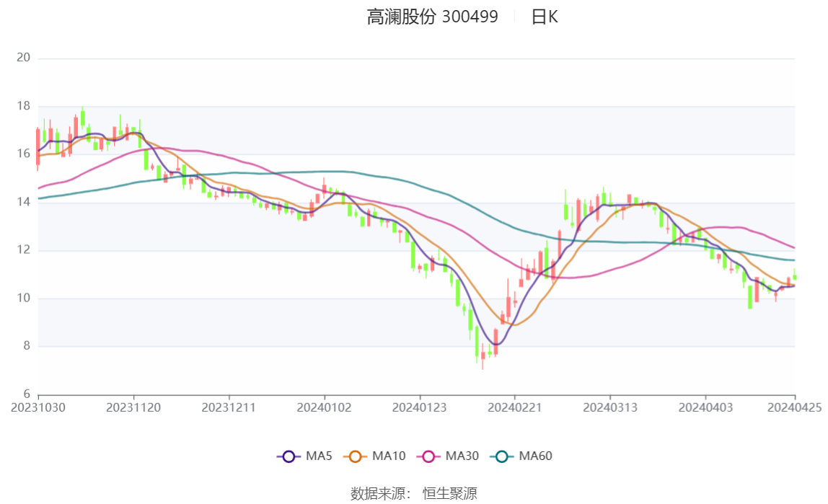The image size is (828, 504).
Task: Click the lowest candlestick near price 7
Action: (483, 355)
